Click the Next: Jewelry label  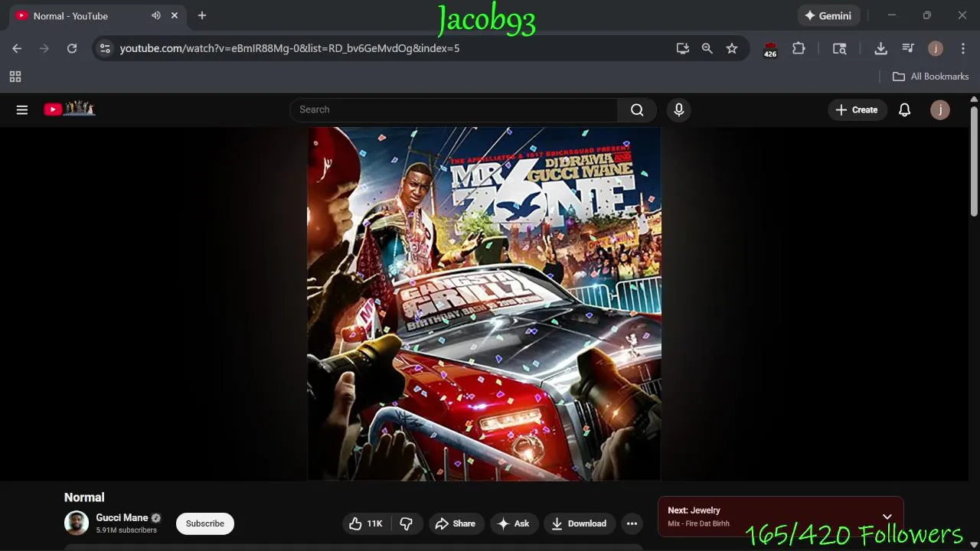pos(694,510)
